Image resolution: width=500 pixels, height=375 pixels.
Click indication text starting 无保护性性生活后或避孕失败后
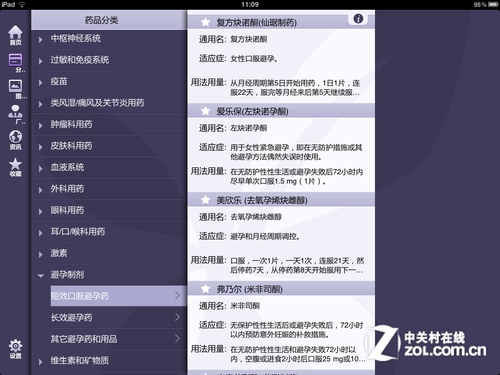[x=297, y=330]
